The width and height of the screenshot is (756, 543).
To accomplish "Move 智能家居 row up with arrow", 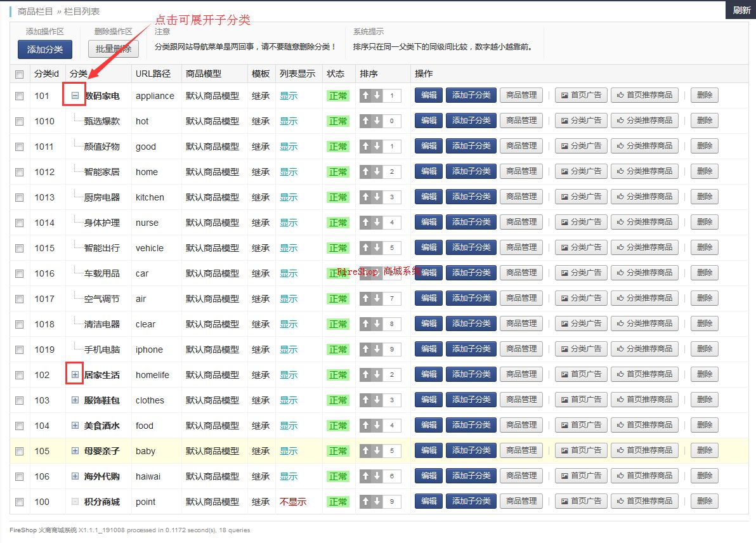I will click(x=365, y=172).
